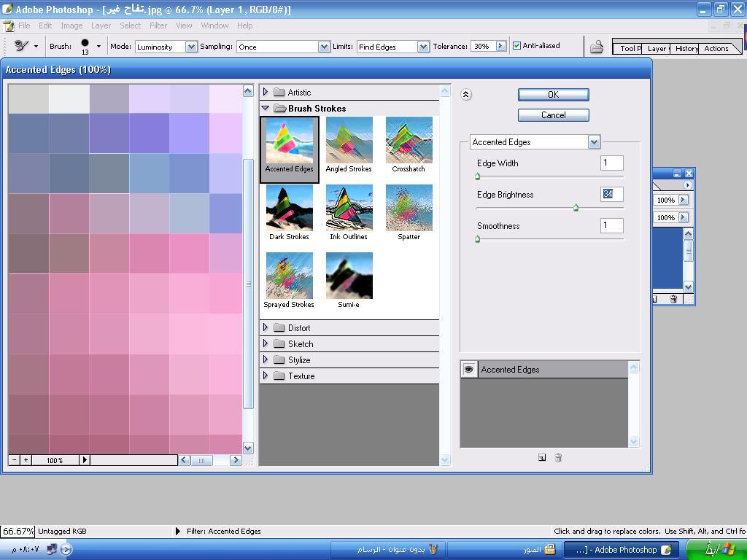Expand the Texture filter folder
The height and width of the screenshot is (560, 747).
point(266,376)
